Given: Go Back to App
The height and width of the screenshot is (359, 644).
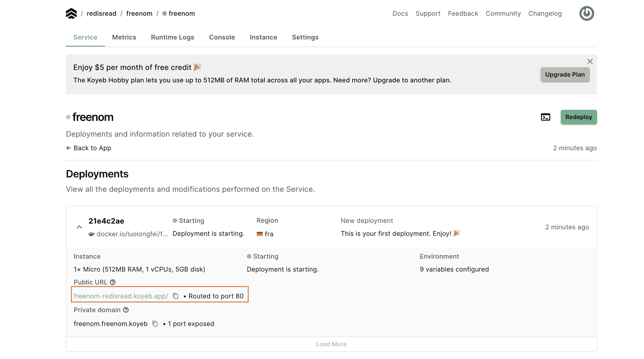Looking at the screenshot, I should point(89,148).
